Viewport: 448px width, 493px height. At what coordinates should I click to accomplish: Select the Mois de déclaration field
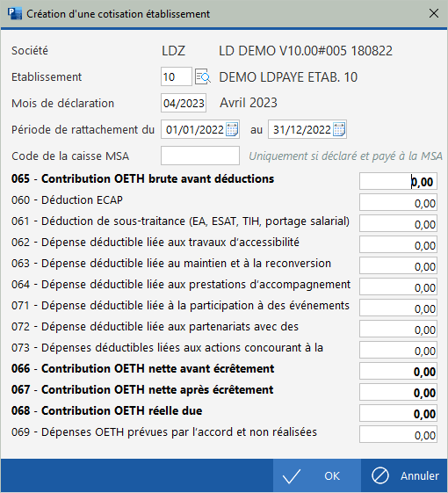(x=184, y=103)
